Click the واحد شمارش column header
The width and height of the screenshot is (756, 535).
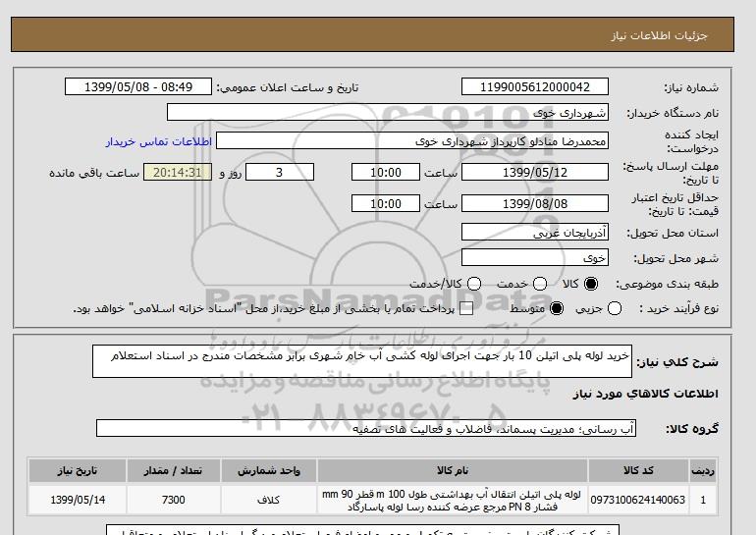(x=269, y=470)
